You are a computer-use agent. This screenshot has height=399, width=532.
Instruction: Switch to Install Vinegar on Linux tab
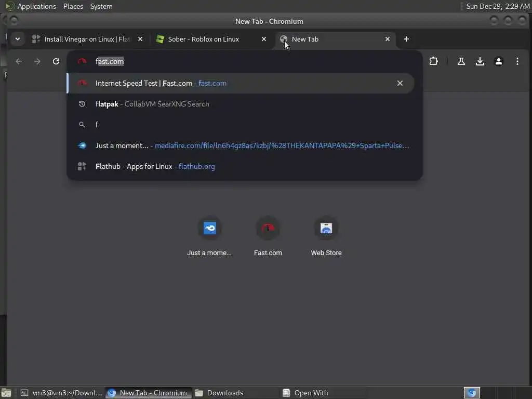(87, 39)
